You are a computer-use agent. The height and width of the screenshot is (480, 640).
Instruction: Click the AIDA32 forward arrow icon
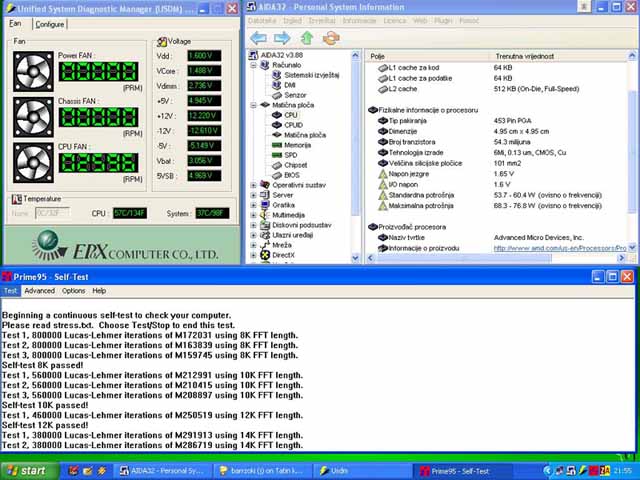[x=282, y=38]
